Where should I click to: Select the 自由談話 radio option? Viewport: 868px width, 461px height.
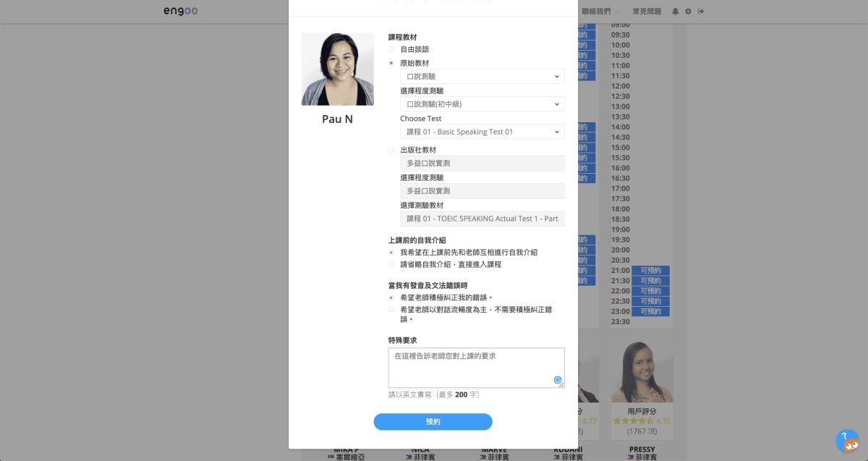[x=391, y=49]
